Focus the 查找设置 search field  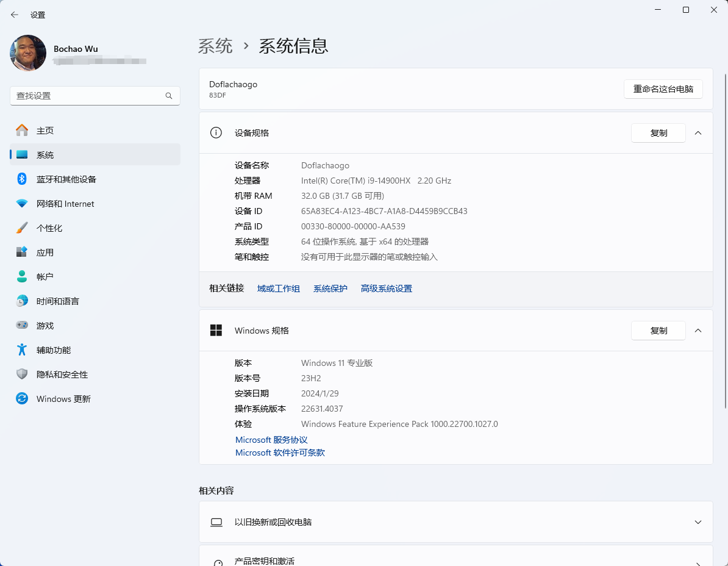95,96
